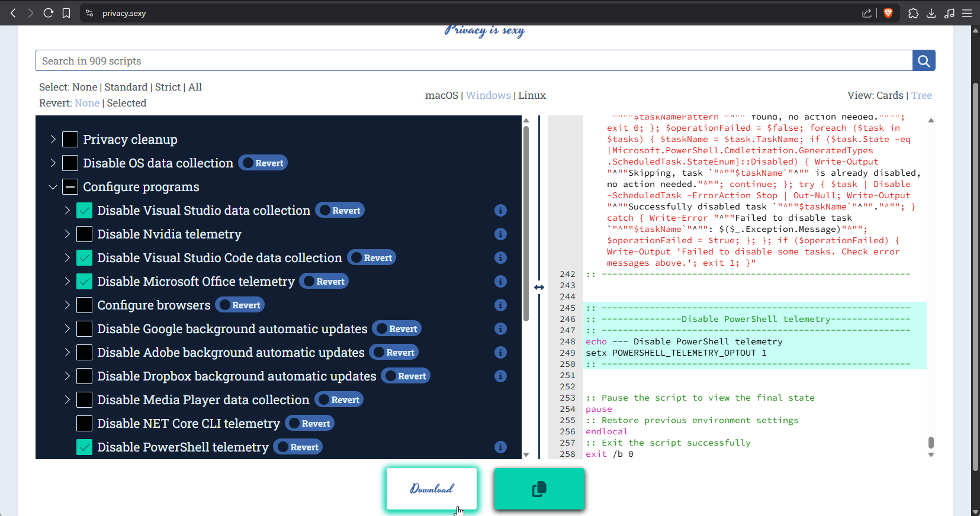Show info for Disable Dropbox background automatic updates
This screenshot has width=980, height=516.
[x=500, y=376]
